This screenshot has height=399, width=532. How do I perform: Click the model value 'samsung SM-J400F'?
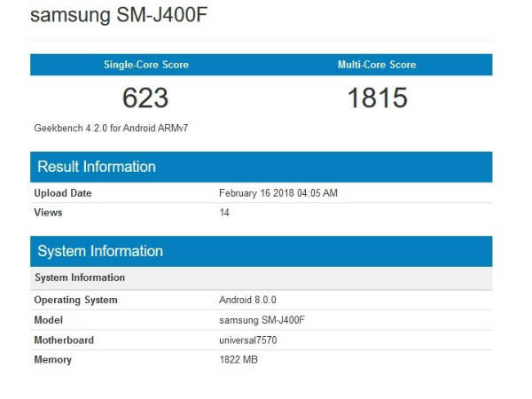(x=262, y=320)
